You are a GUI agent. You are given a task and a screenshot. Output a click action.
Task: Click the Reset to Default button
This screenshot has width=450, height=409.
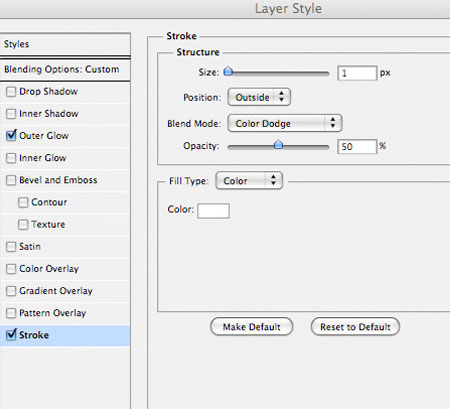[x=355, y=327]
